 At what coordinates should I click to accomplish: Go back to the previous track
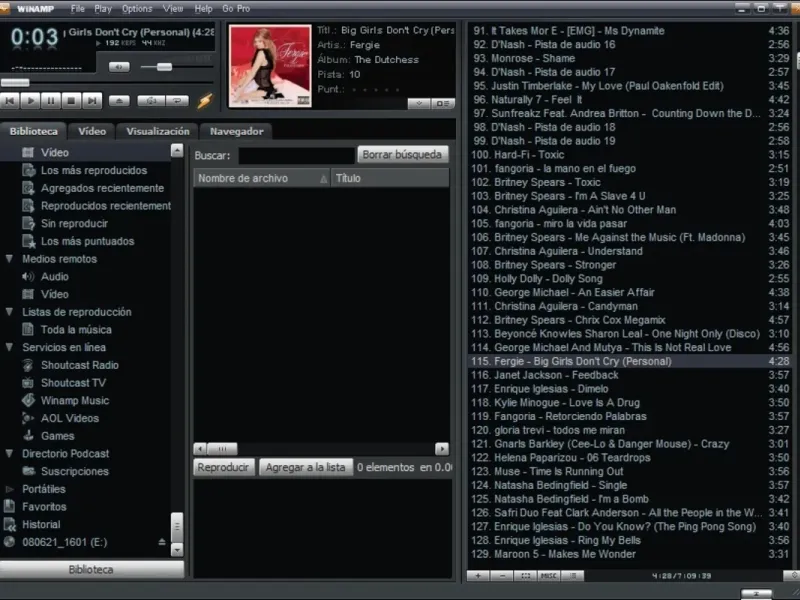click(x=10, y=100)
